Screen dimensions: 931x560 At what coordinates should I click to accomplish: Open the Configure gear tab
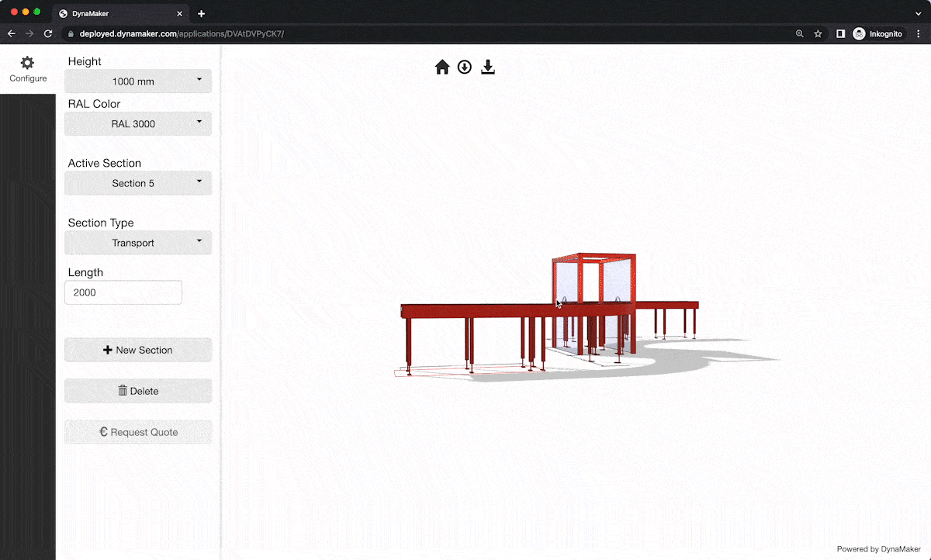(x=28, y=69)
